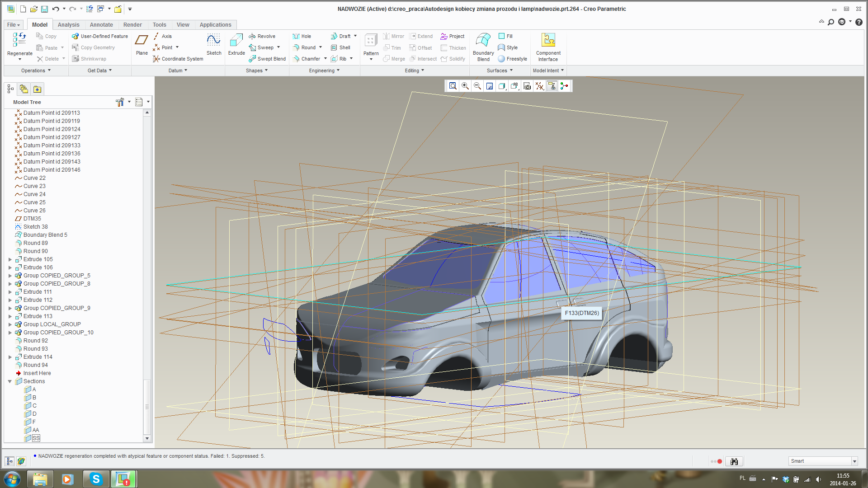Click the Model Tree scrollbar down arrow

(147, 438)
